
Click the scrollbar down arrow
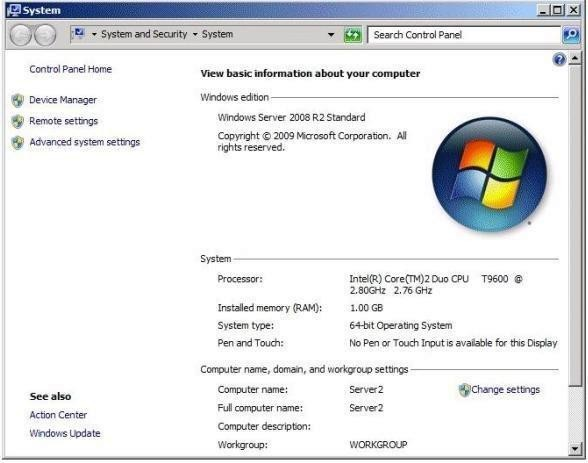click(574, 448)
